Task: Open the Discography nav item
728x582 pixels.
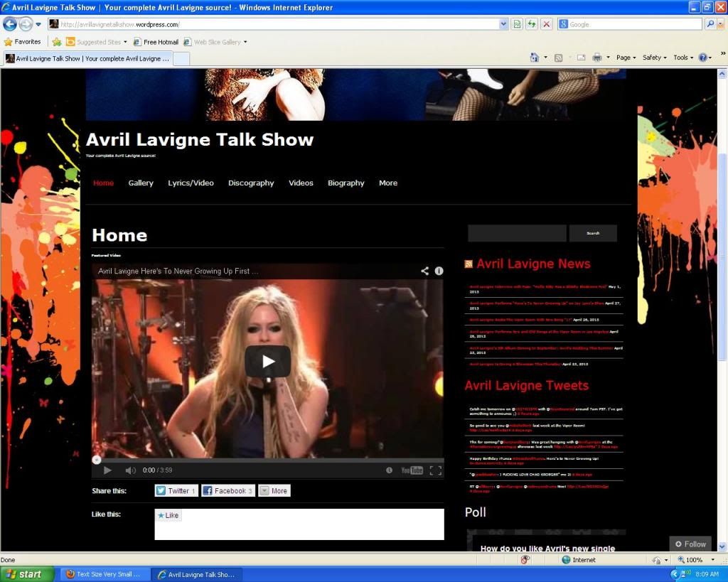Action: tap(251, 183)
